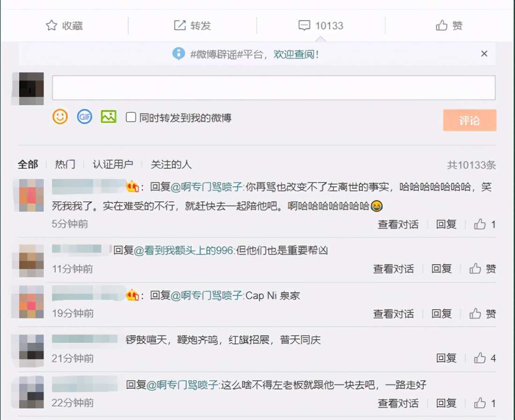Screen dimensions: 515x420
Task: Click the 转发 repost icon
Action: (x=180, y=25)
